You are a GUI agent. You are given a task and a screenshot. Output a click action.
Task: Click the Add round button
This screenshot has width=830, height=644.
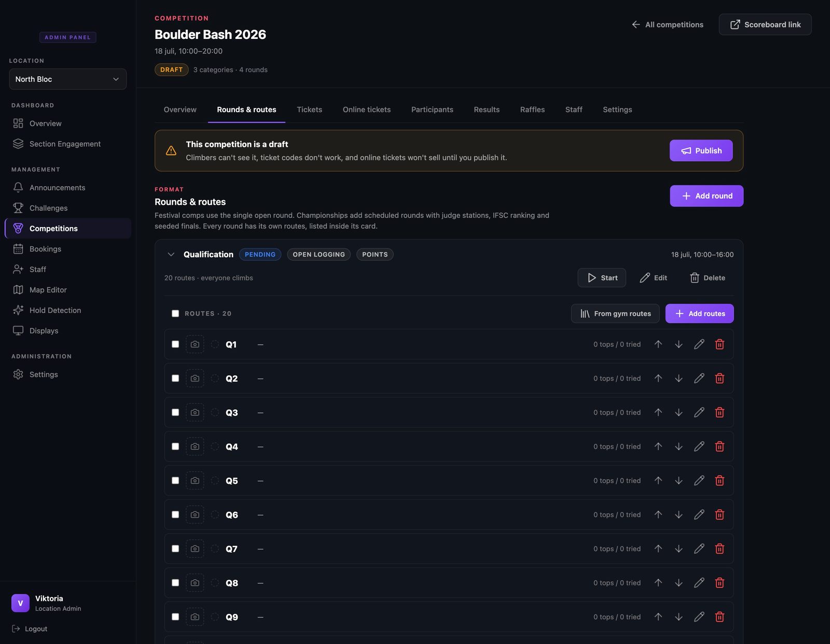click(x=707, y=196)
